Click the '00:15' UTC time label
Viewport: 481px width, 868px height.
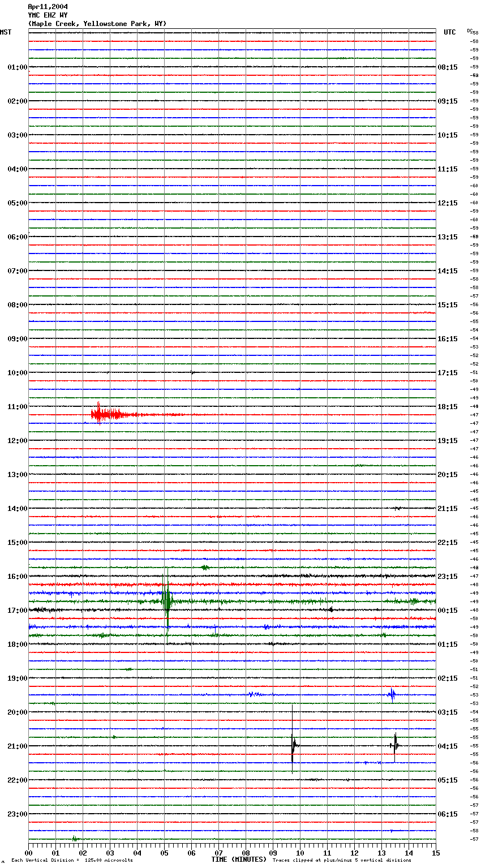448,611
